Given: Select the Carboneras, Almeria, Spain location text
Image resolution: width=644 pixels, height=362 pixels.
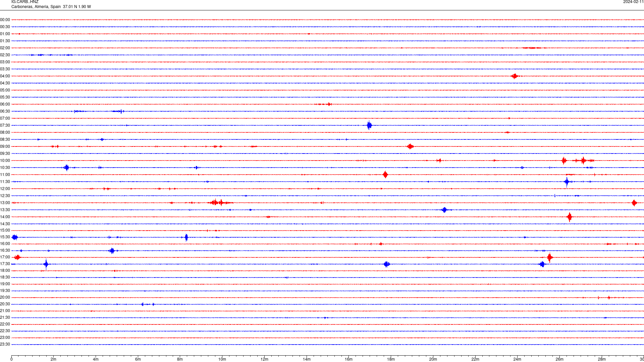Looking at the screenshot, I should (36, 7).
